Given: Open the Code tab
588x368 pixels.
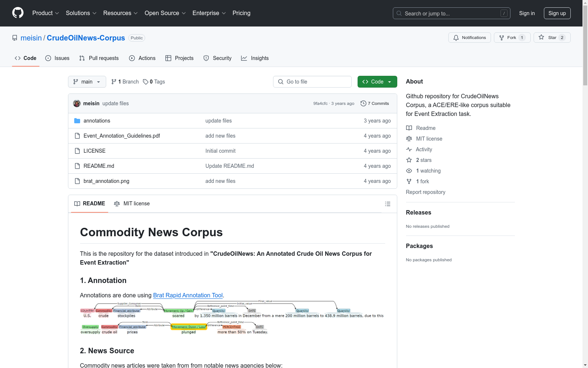Looking at the screenshot, I should [x=26, y=58].
